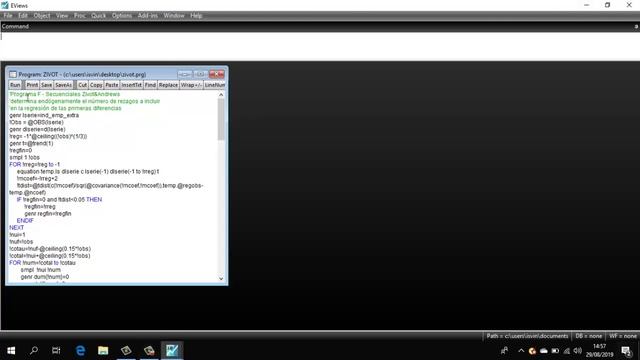This screenshot has width=640, height=360.
Task: Open the Object menu
Action: tap(42, 16)
